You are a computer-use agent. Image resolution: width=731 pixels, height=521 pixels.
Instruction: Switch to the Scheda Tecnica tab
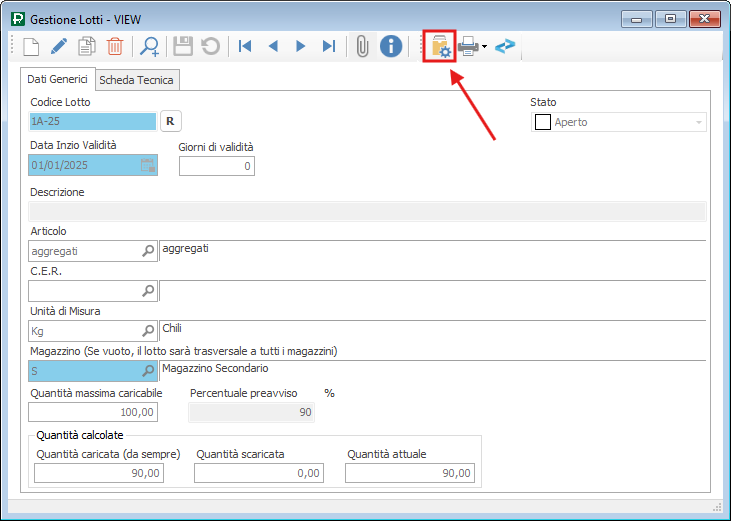pos(136,80)
